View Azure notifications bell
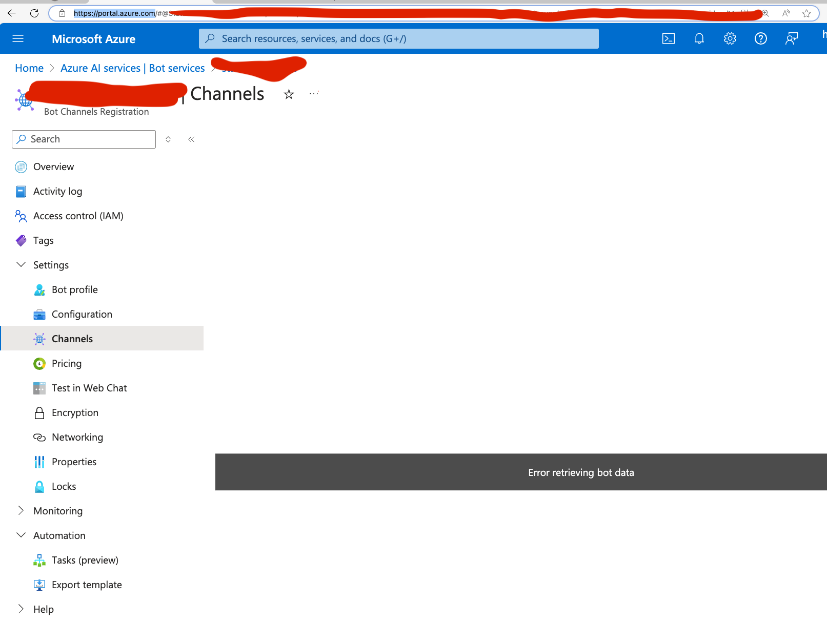 699,38
